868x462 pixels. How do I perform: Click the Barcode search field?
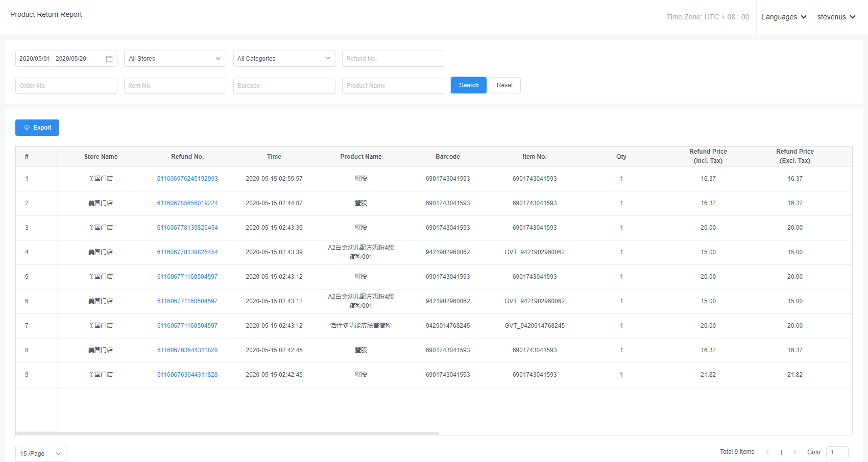[x=284, y=86]
